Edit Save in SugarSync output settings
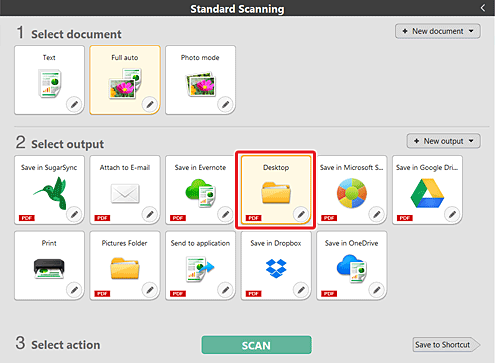The image size is (495, 363). click(74, 214)
